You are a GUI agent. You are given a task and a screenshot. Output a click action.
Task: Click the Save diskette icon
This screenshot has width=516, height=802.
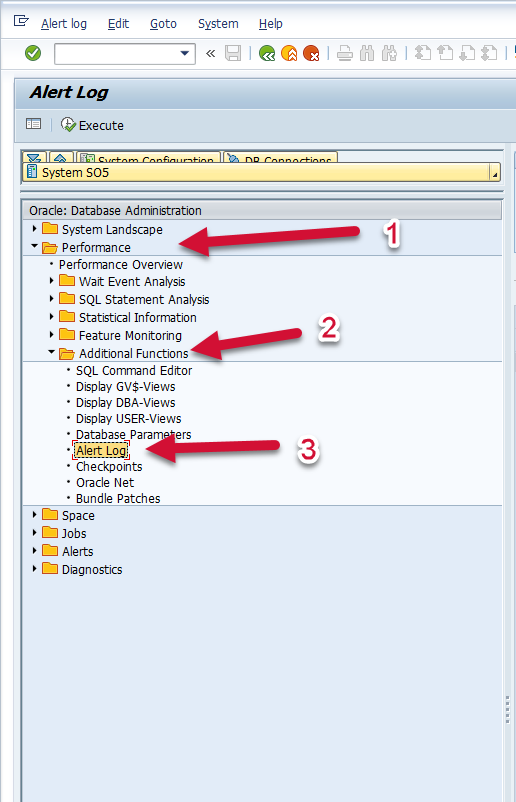click(233, 53)
